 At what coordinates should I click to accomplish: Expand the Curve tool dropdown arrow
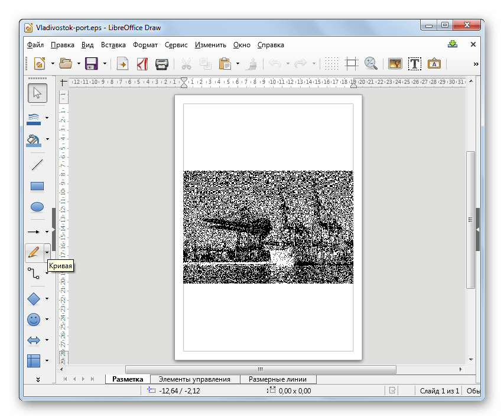[x=47, y=252]
